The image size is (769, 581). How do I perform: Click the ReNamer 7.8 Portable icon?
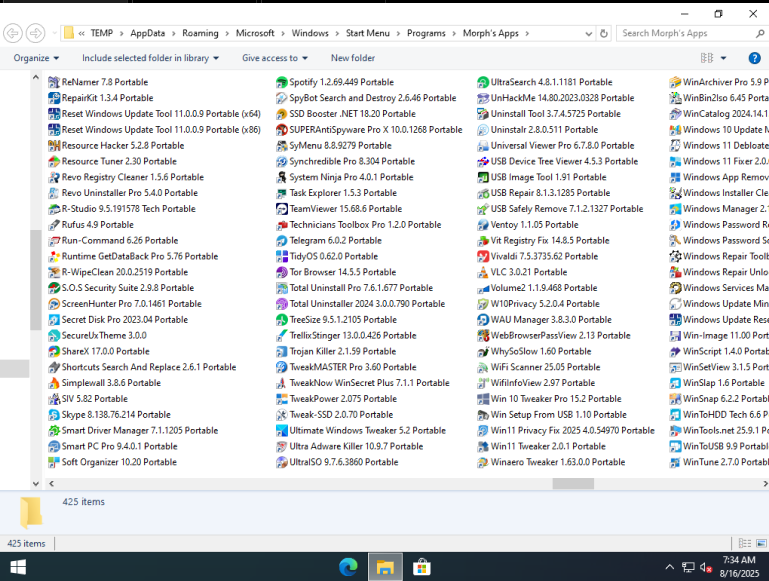54,82
